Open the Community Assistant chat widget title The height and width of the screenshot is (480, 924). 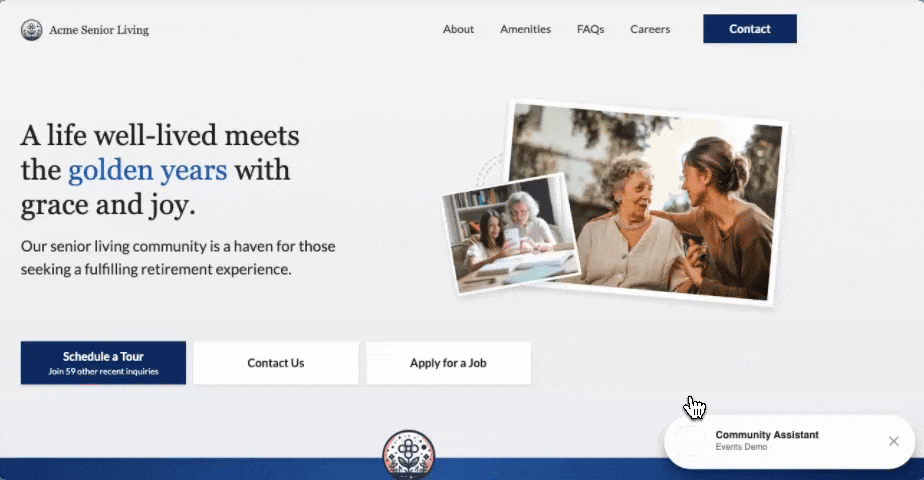(x=767, y=435)
